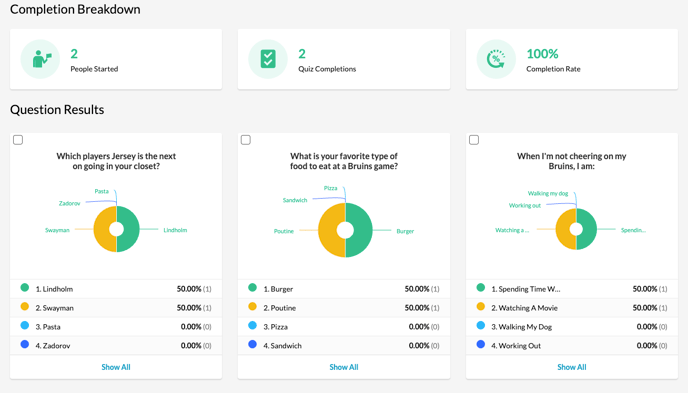Viewport: 688px width, 393px height.
Task: Click the light blue Pizza legend dot
Action: [252, 325]
